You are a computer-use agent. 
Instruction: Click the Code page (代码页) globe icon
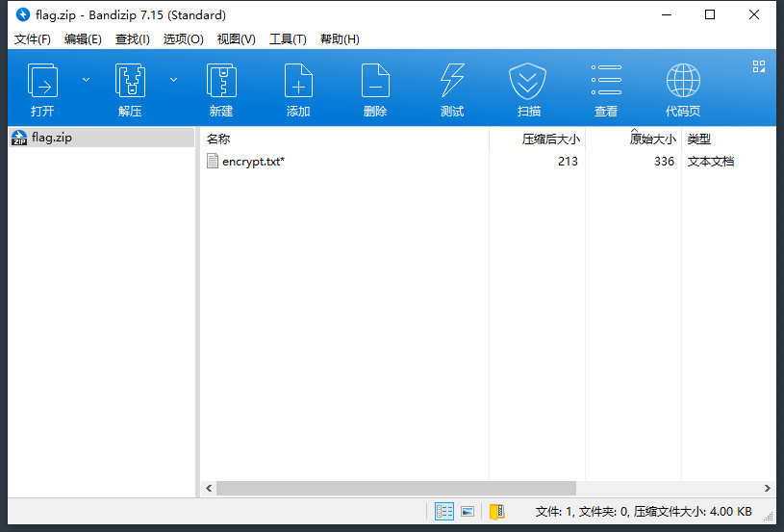click(x=683, y=80)
